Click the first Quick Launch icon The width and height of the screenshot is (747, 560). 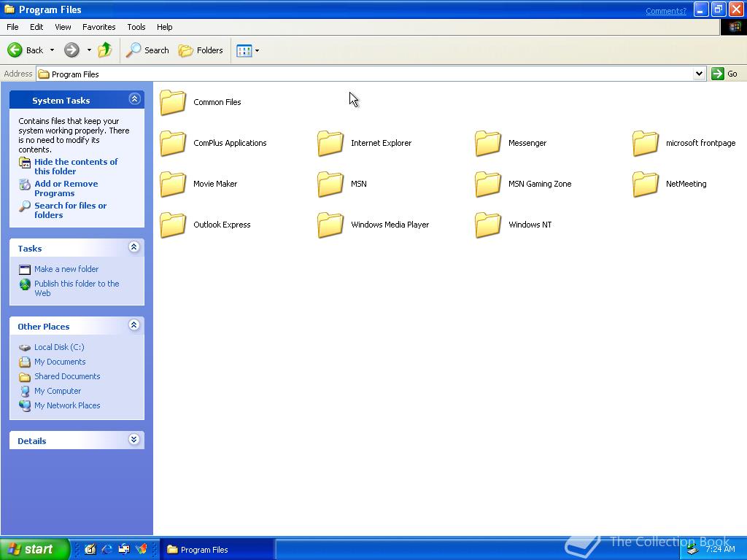click(90, 550)
